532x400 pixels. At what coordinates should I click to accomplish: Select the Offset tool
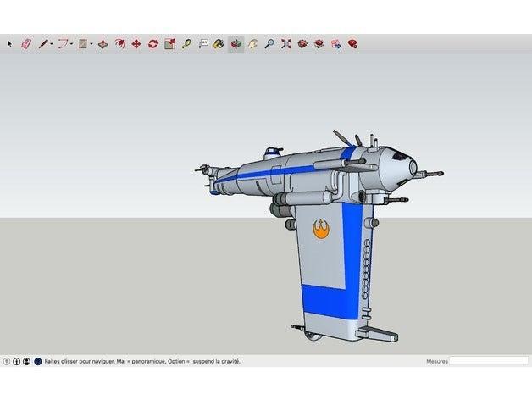[119, 44]
